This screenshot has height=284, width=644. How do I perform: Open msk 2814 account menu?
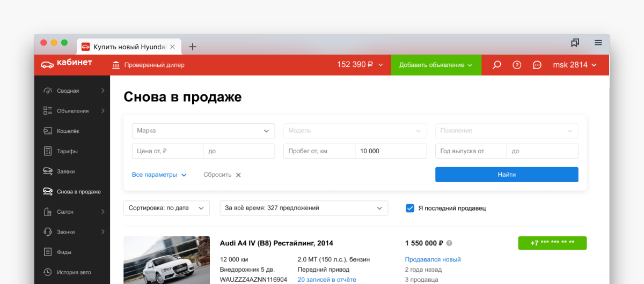[575, 65]
